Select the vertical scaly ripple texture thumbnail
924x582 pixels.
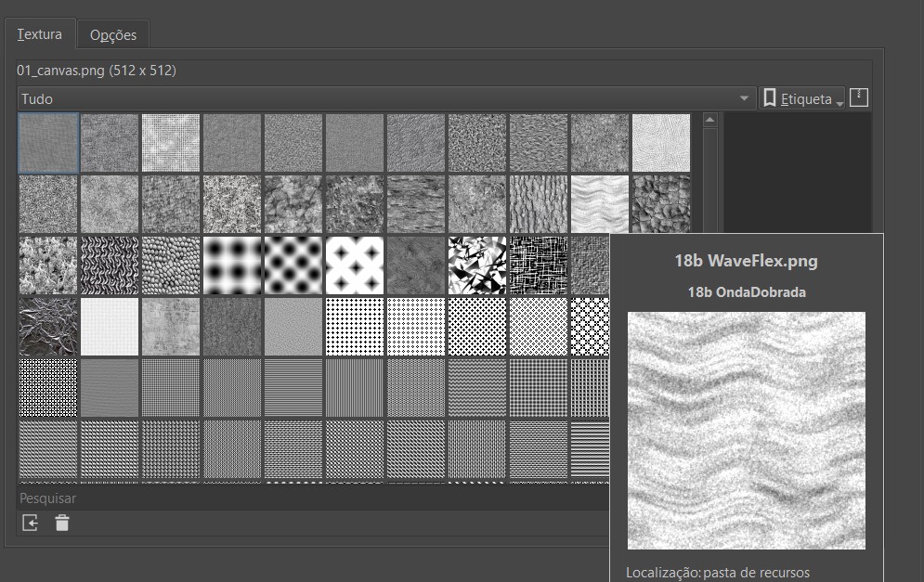pyautogui.click(x=539, y=204)
